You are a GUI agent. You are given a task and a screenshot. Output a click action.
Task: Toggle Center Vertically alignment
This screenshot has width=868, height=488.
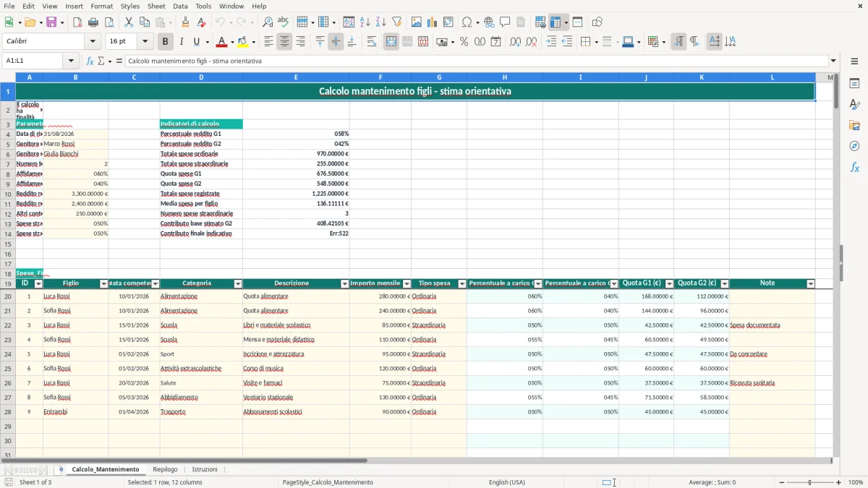(336, 42)
